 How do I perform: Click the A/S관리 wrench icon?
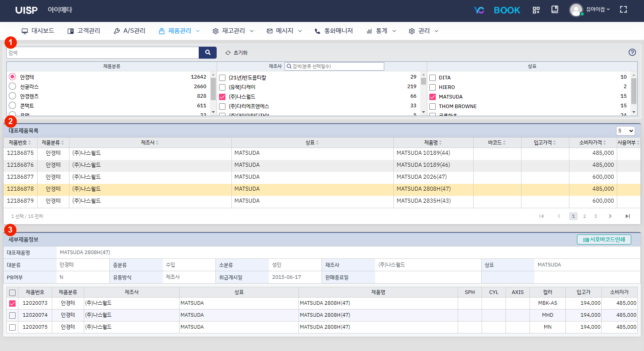point(117,31)
